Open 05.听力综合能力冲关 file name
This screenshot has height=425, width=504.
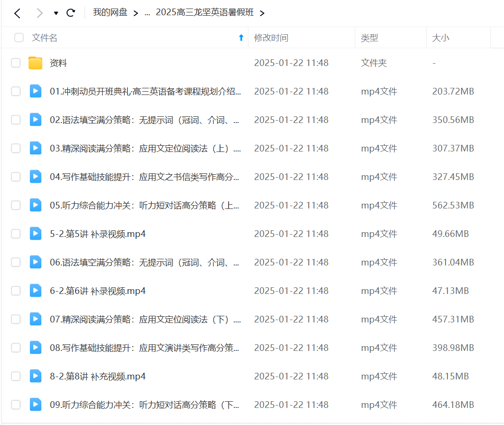[x=144, y=205]
